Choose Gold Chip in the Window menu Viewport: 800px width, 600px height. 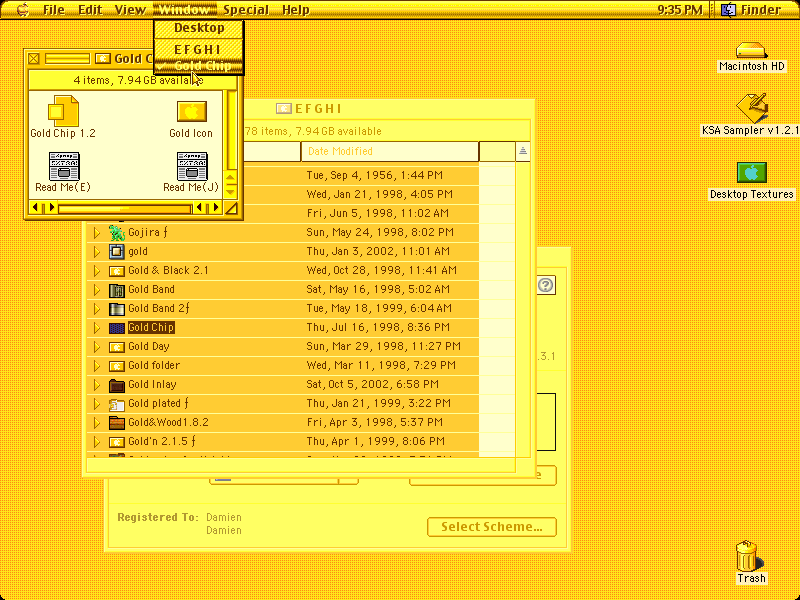(199, 66)
